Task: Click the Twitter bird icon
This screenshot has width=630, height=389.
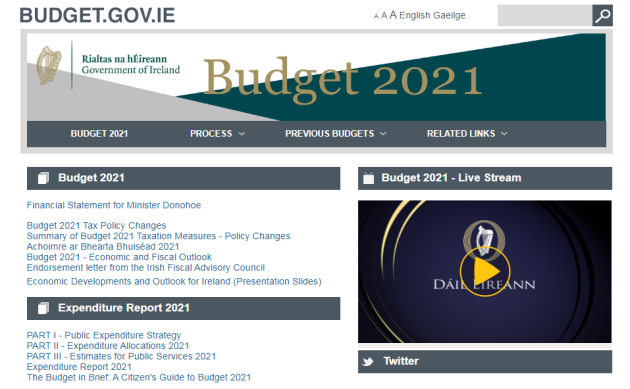Action: (368, 362)
